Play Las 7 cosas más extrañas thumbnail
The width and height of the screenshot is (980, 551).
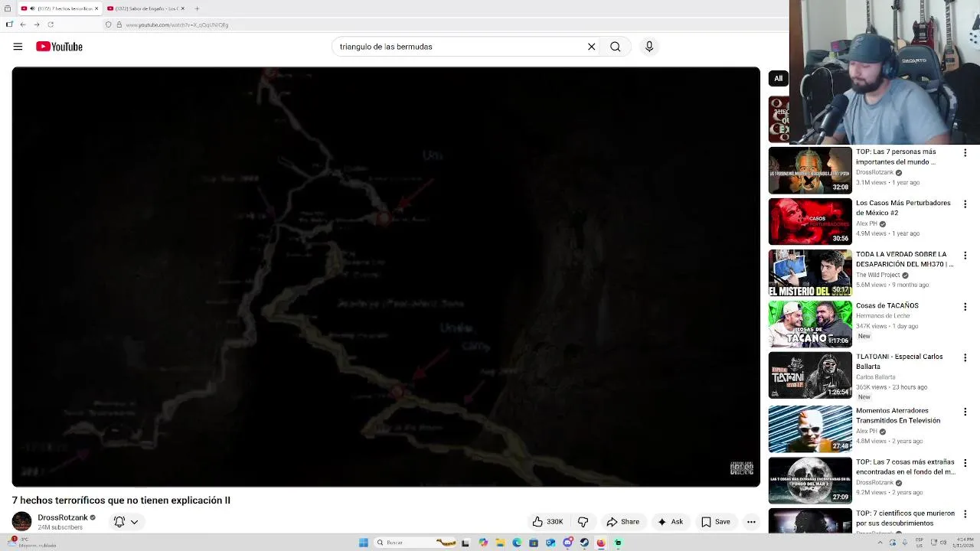point(810,480)
